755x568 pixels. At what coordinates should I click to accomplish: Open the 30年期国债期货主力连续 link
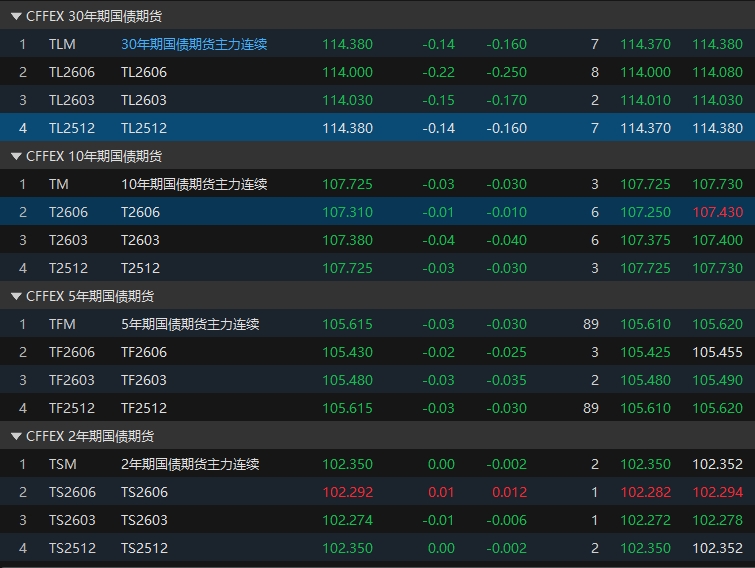pyautogui.click(x=194, y=44)
